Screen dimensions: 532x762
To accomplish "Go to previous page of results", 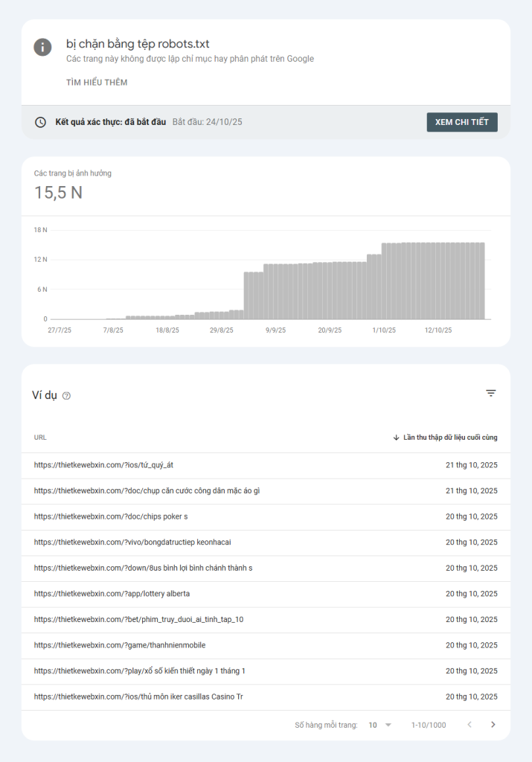I will [x=469, y=725].
